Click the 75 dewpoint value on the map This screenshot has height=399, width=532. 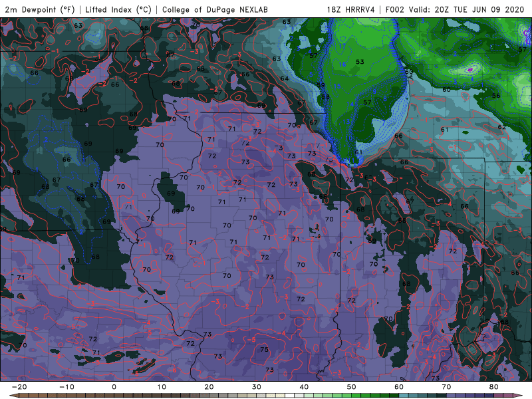click(264, 349)
